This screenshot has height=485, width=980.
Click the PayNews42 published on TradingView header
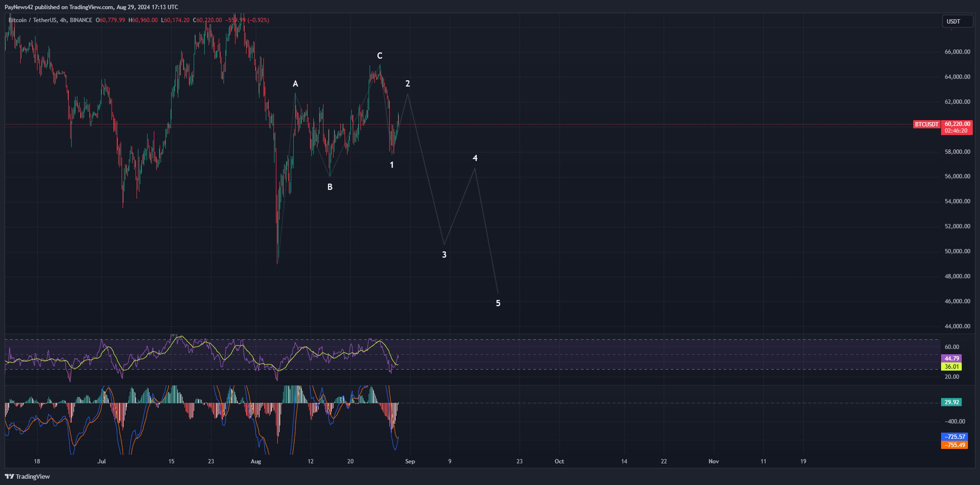tap(91, 7)
